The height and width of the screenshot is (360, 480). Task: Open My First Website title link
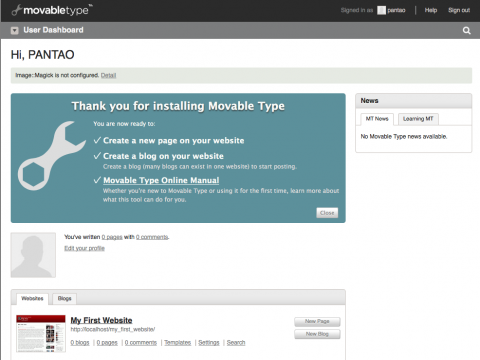[101, 320]
